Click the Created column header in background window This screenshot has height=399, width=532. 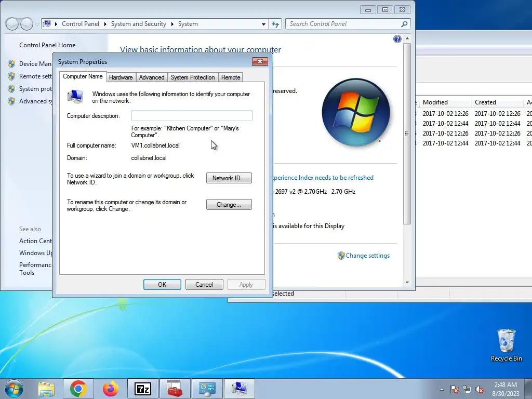point(497,102)
